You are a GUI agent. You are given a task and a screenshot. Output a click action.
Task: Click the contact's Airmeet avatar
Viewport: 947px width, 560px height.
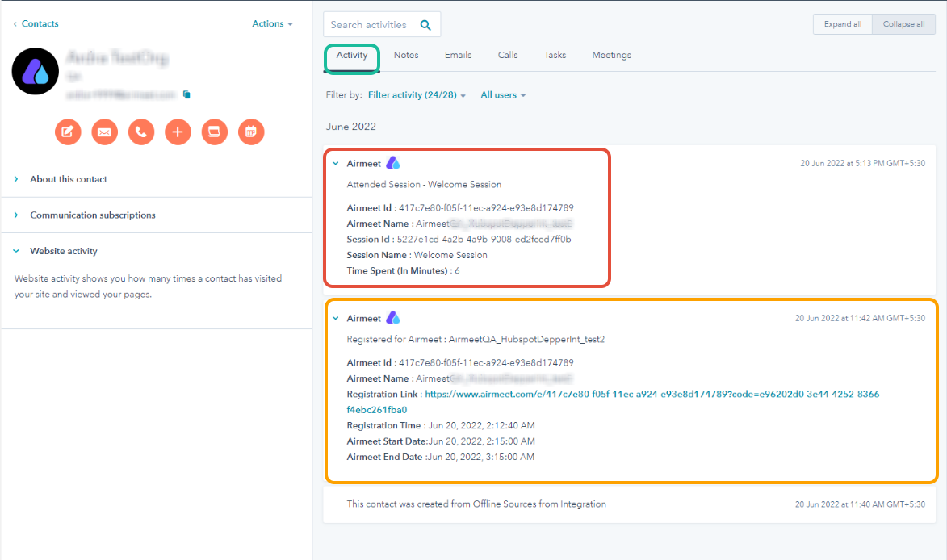[35, 71]
